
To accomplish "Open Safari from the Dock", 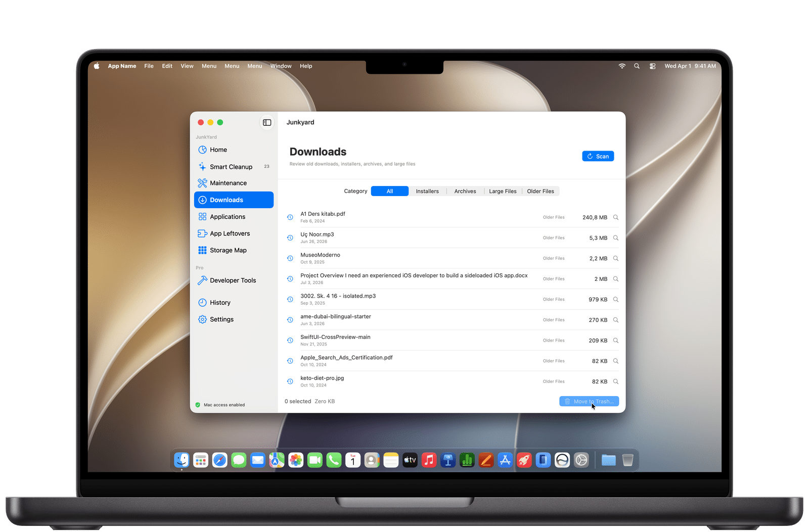I will [219, 460].
